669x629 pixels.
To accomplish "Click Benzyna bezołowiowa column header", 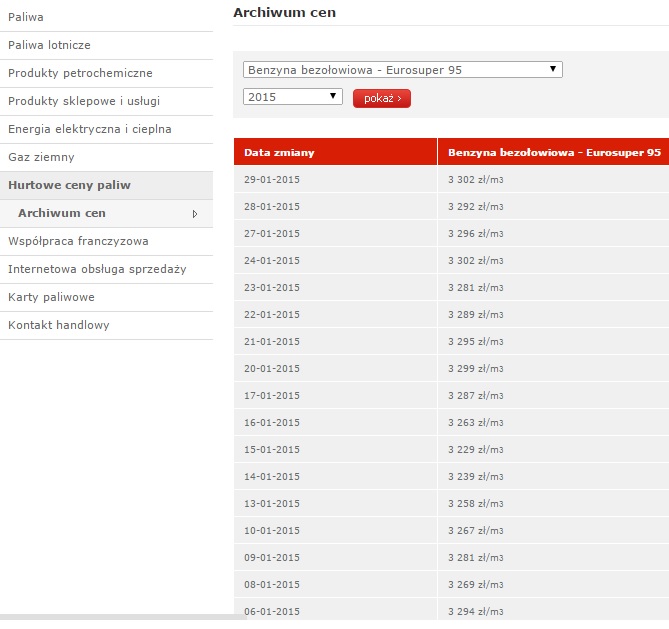I will (553, 152).
